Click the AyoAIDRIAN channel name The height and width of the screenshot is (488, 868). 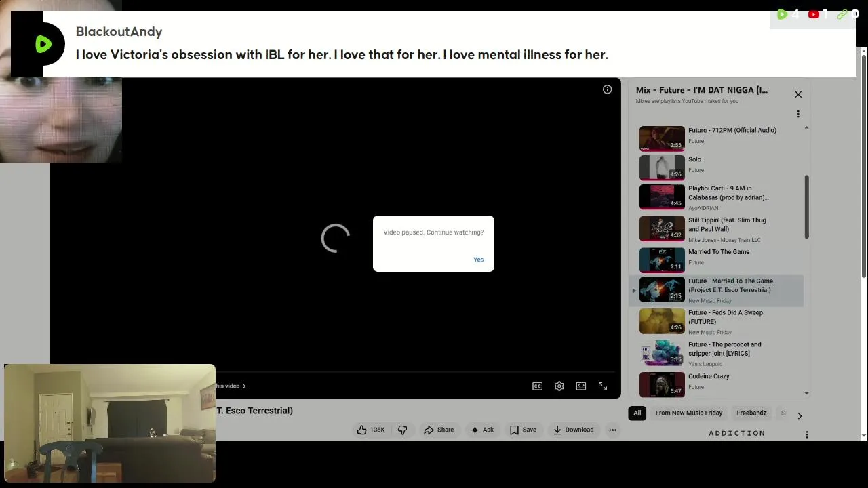pos(703,208)
